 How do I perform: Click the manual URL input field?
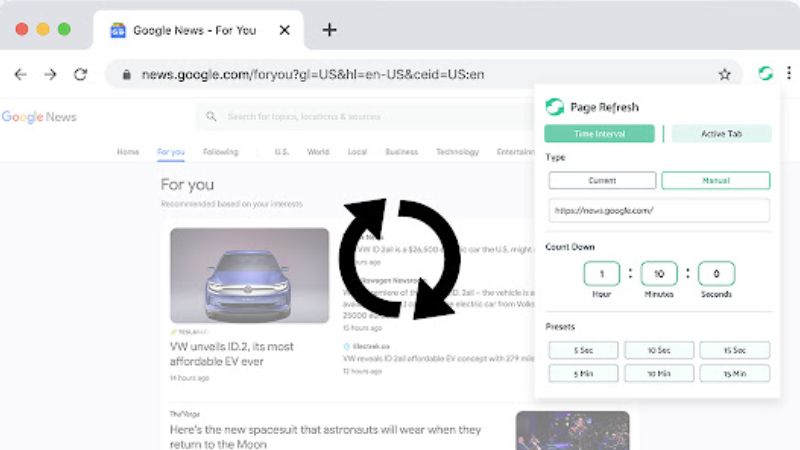point(659,210)
